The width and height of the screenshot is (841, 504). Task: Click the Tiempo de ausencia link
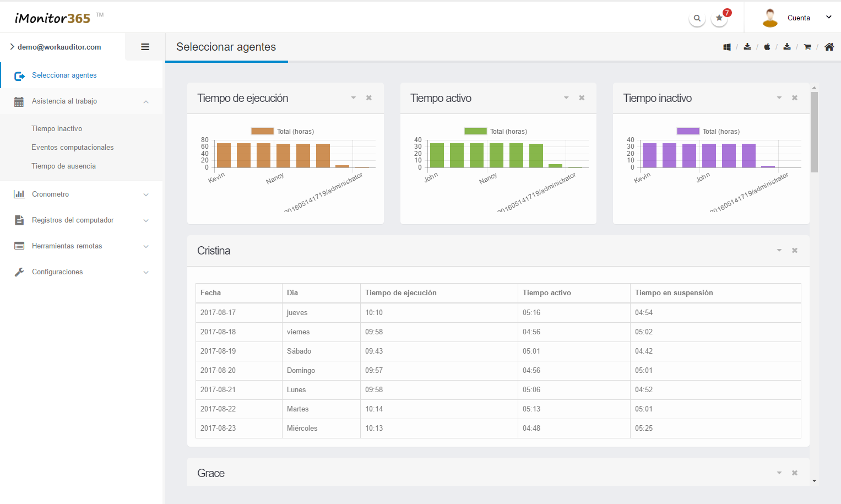tap(63, 166)
